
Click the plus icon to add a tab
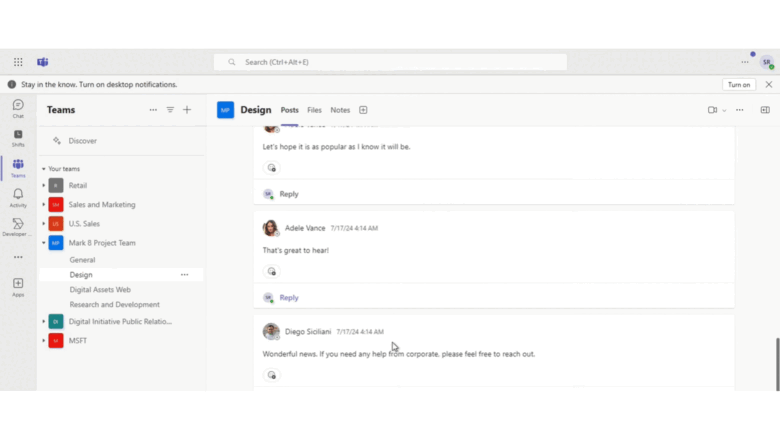[363, 110]
